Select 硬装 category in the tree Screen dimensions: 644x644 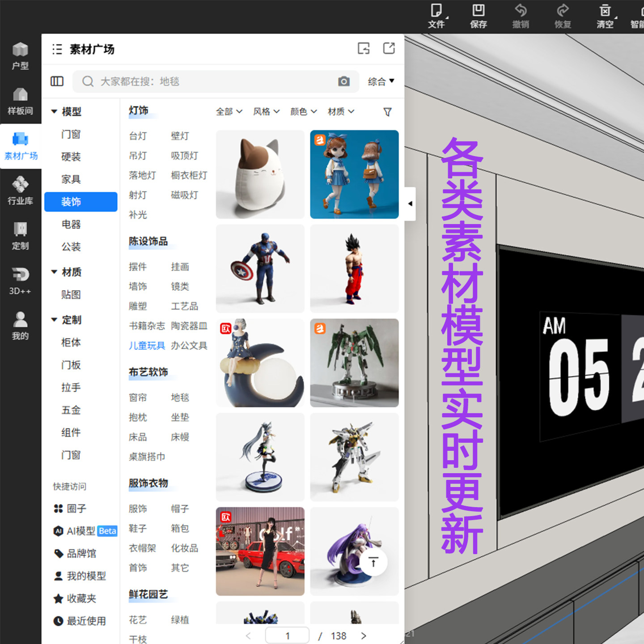click(72, 157)
